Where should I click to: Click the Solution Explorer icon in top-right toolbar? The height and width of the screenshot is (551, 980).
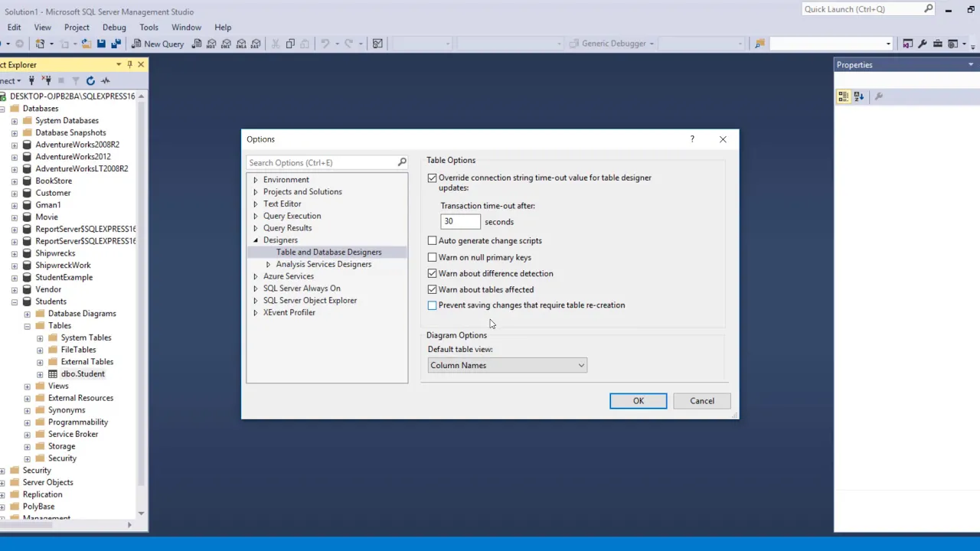click(x=907, y=44)
